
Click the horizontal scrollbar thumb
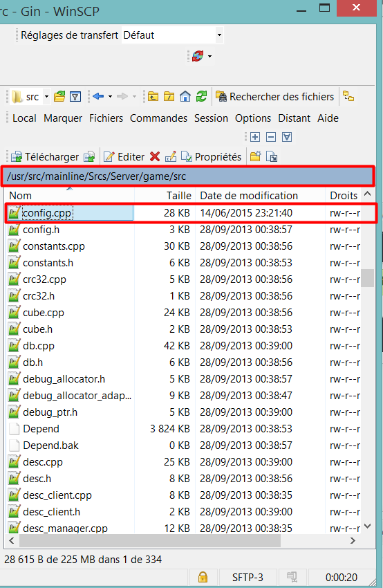(x=150, y=540)
